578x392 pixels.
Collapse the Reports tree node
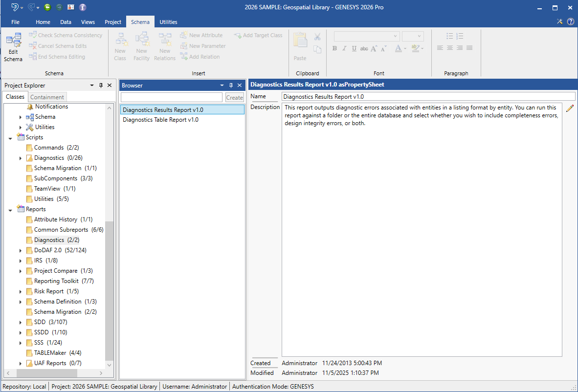10,210
